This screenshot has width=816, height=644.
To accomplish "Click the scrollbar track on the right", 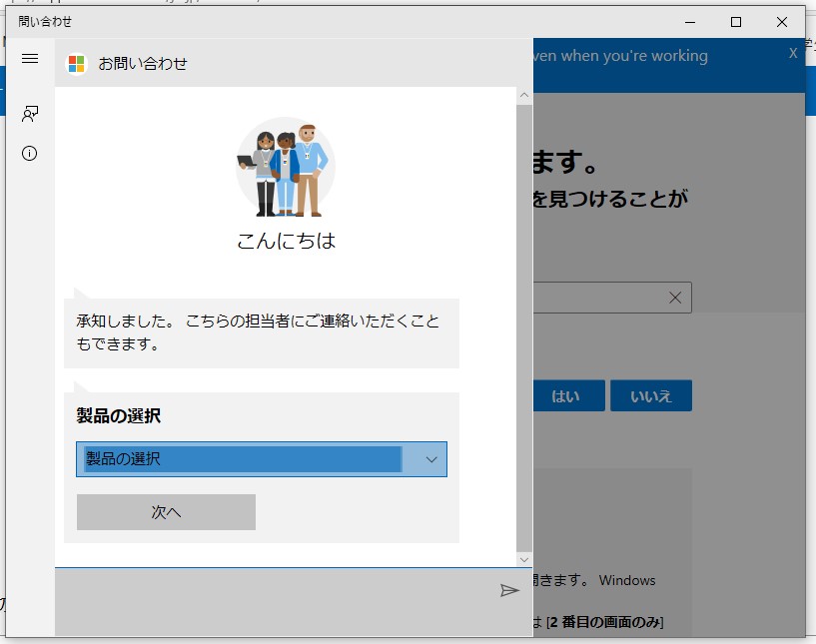I will tap(523, 329).
